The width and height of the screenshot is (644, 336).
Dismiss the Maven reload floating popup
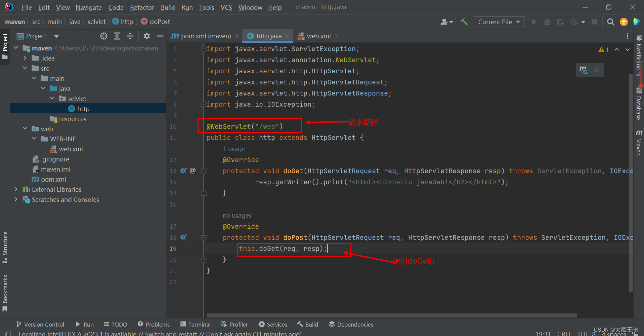point(597,70)
